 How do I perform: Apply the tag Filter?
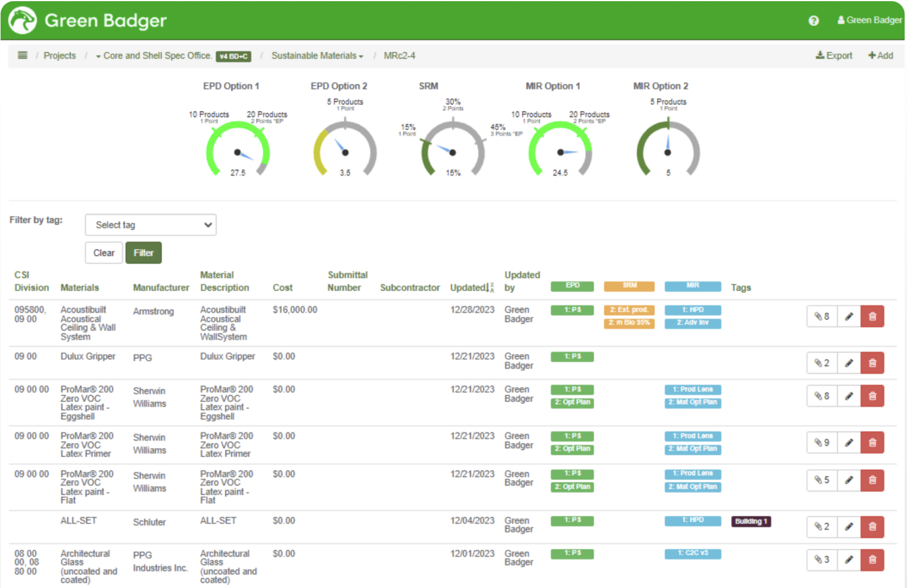click(x=144, y=253)
